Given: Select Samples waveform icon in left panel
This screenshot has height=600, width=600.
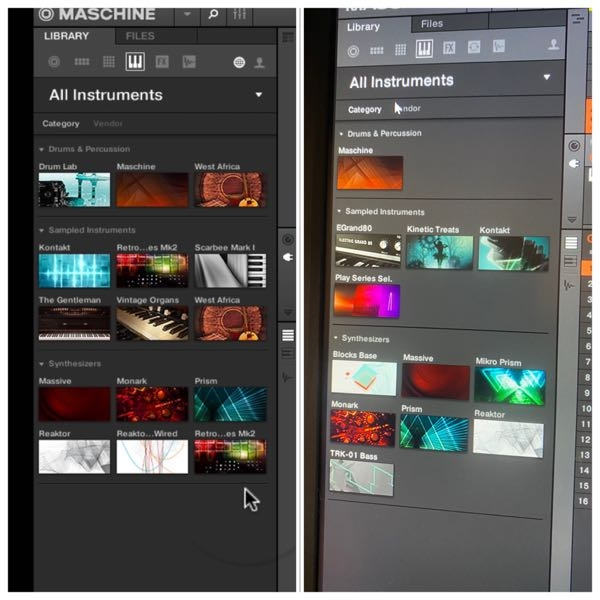Looking at the screenshot, I should tap(189, 62).
